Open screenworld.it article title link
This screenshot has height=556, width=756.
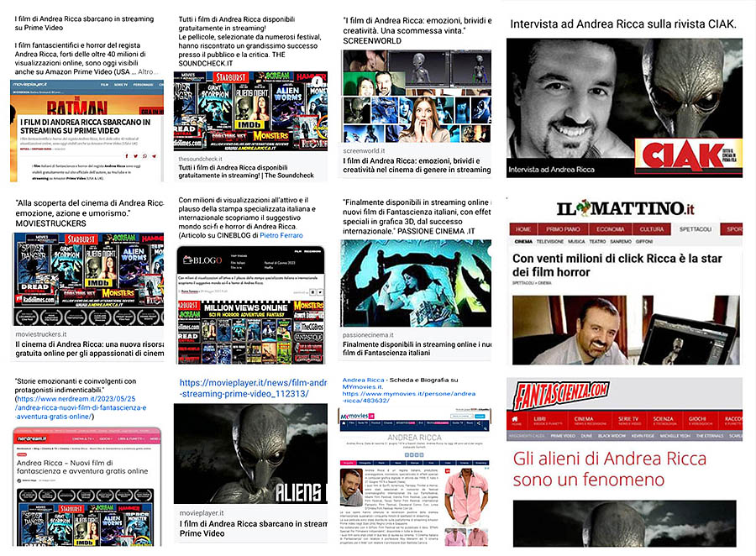[x=417, y=165]
